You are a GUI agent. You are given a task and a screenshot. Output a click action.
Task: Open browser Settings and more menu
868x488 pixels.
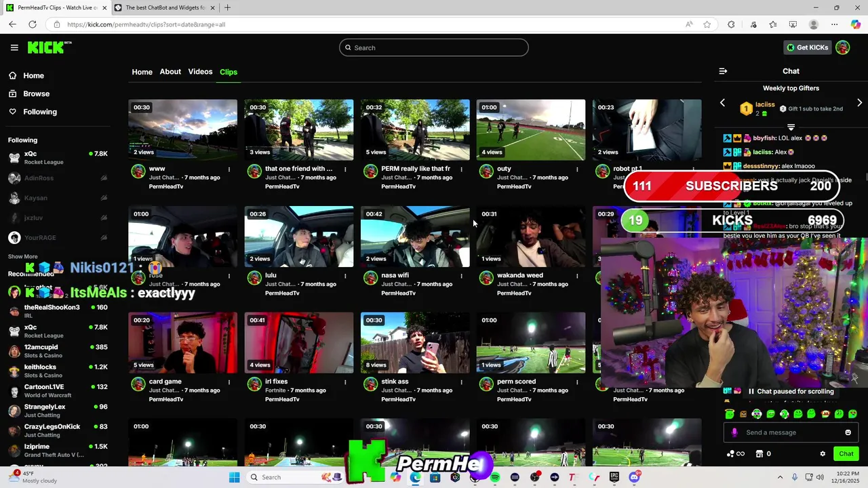(834, 24)
